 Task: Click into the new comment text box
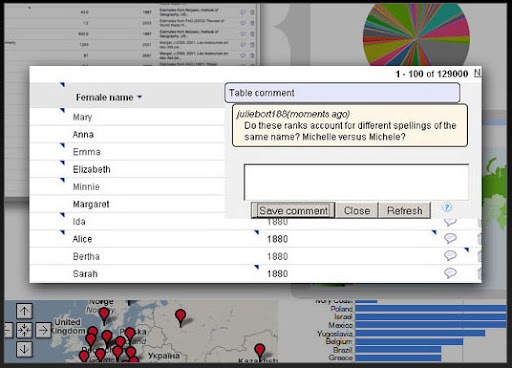356,182
